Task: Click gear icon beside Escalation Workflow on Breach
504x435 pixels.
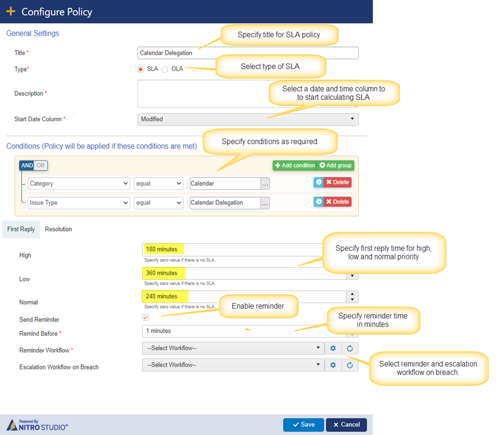Action: [333, 365]
